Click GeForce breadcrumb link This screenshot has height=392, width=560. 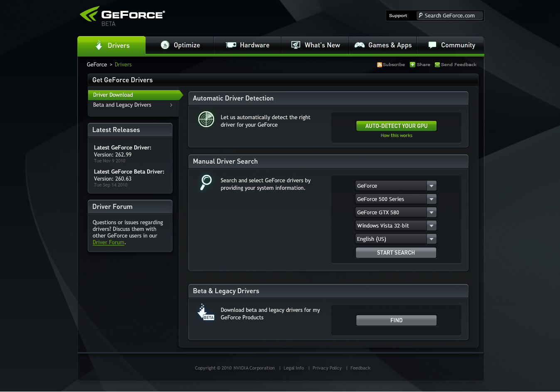(x=97, y=65)
